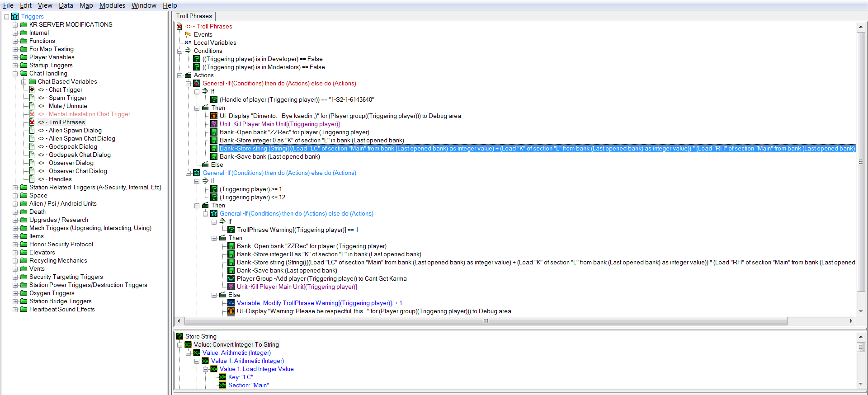Click the Bank -Open bank ZZRec first icon
Viewport: 868px width, 395px height.
pyautogui.click(x=214, y=132)
